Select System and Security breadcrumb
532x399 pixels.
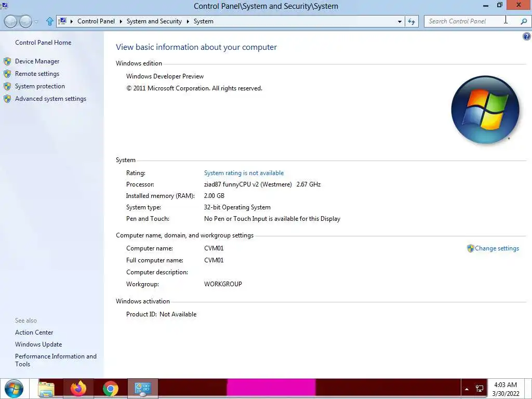[154, 21]
